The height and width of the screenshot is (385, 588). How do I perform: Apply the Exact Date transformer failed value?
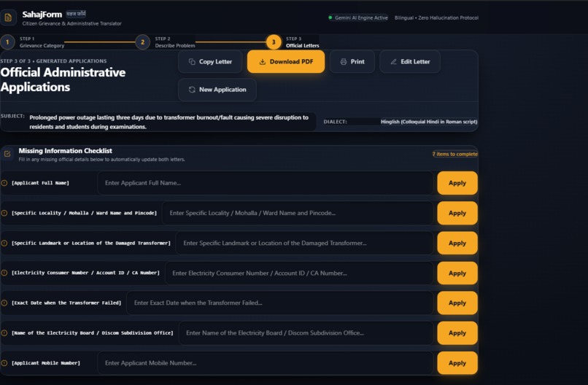click(457, 303)
